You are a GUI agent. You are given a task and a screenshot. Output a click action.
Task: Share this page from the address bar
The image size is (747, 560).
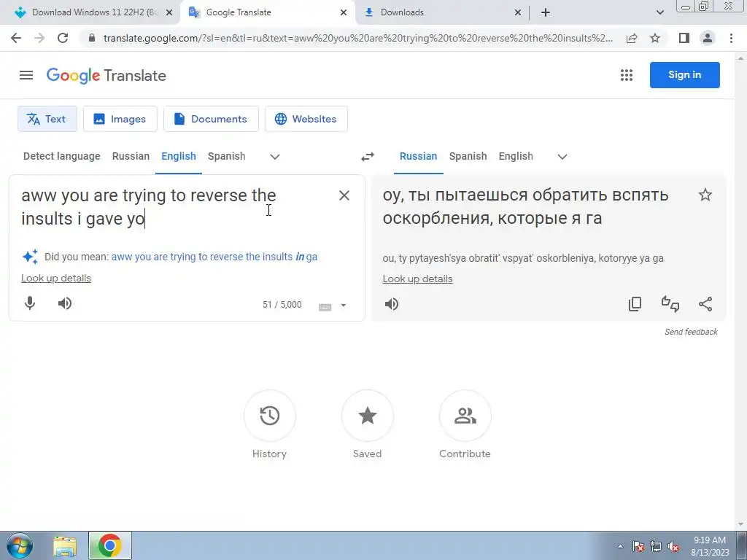632,38
